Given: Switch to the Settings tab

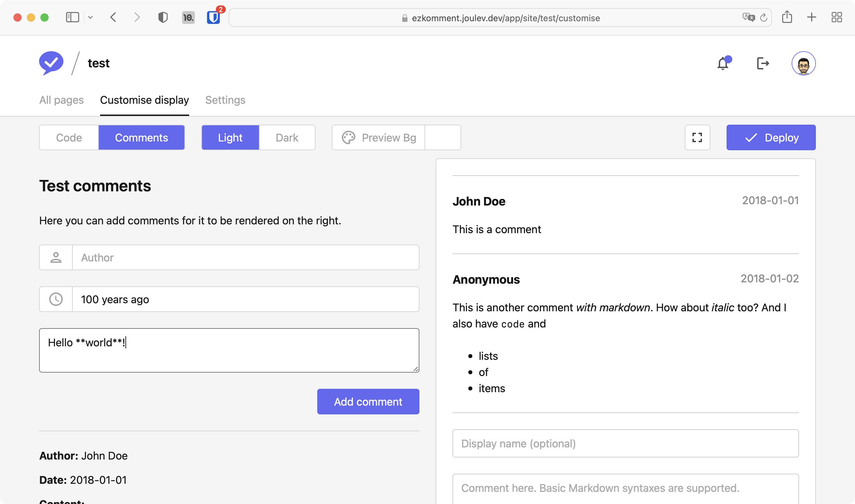Looking at the screenshot, I should coord(225,100).
